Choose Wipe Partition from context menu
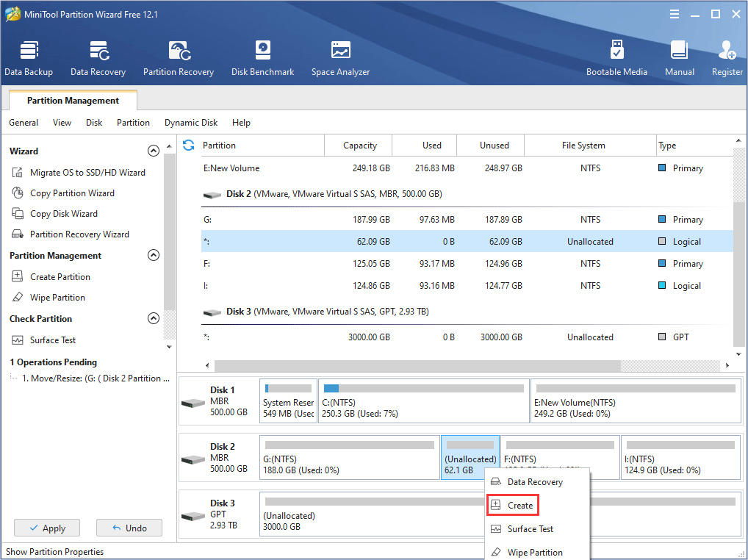 click(537, 552)
